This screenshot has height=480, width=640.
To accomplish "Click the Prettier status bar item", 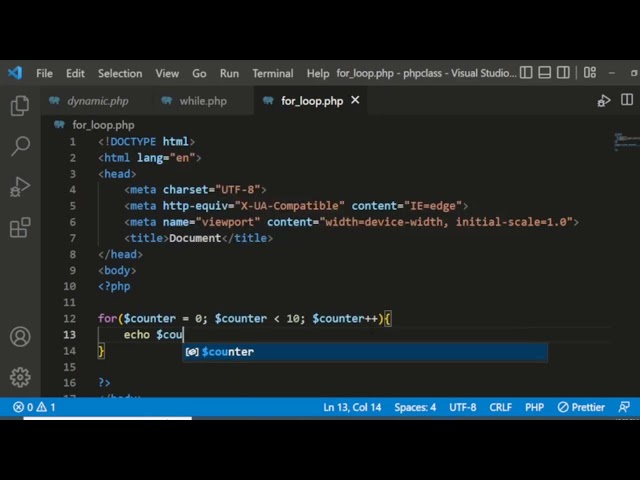I will [x=581, y=407].
